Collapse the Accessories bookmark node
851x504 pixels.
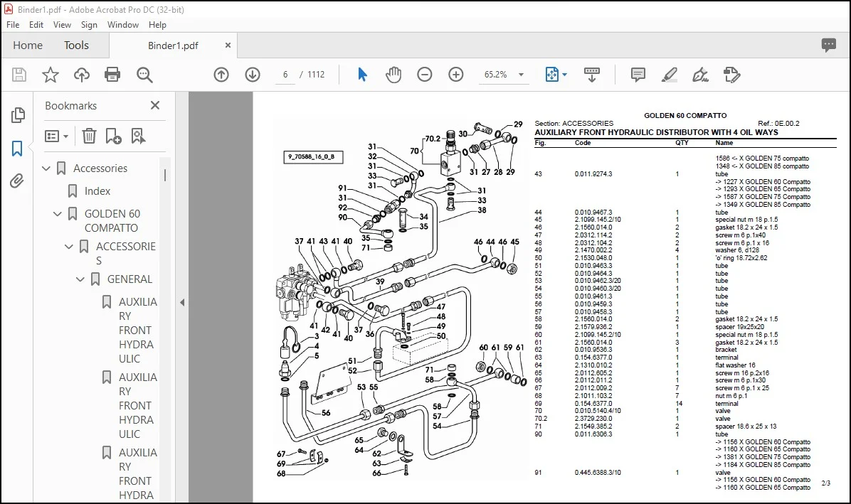[46, 168]
